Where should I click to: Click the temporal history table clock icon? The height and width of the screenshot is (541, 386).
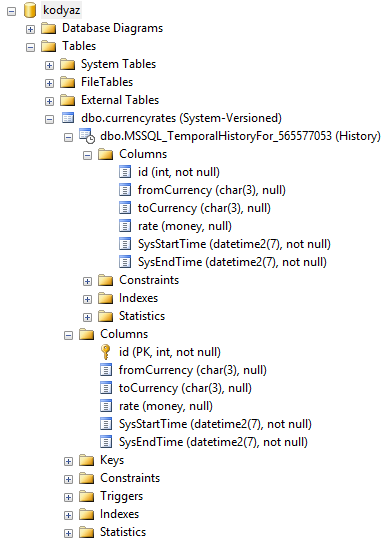87,136
